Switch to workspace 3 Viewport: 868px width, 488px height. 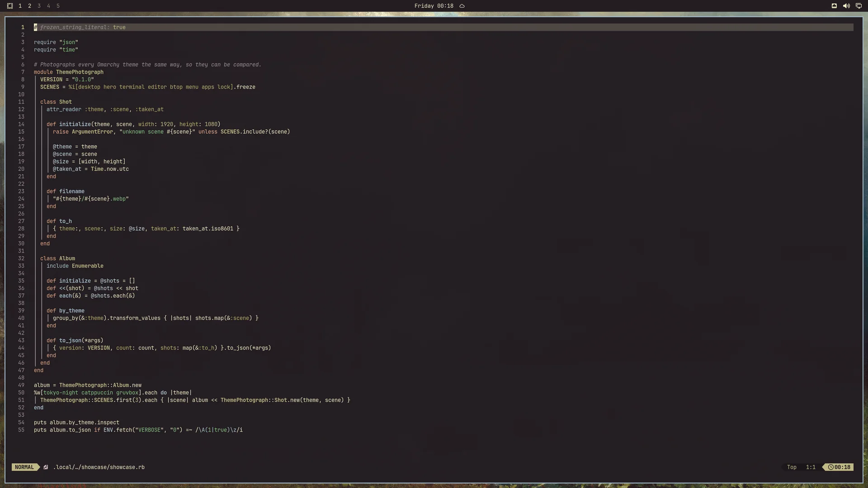coord(39,6)
